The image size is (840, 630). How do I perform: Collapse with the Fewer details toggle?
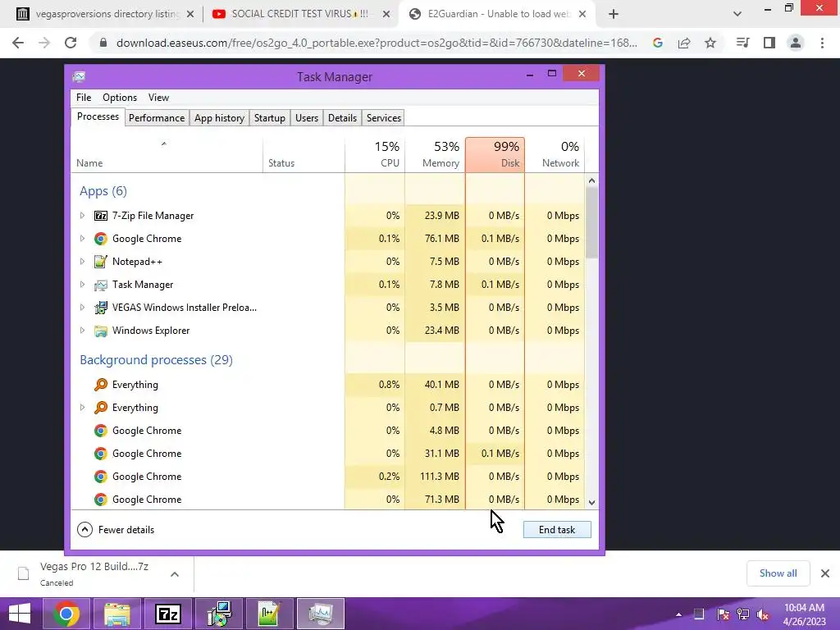pos(116,530)
